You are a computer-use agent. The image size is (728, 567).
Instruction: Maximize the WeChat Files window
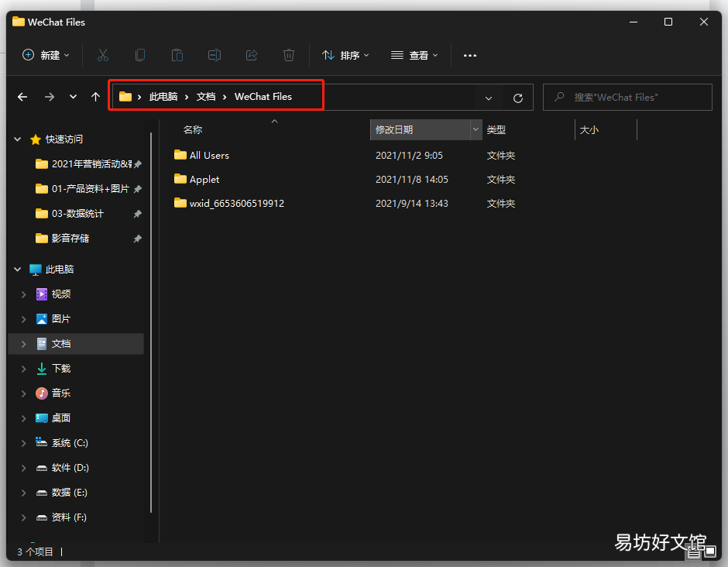pos(668,22)
